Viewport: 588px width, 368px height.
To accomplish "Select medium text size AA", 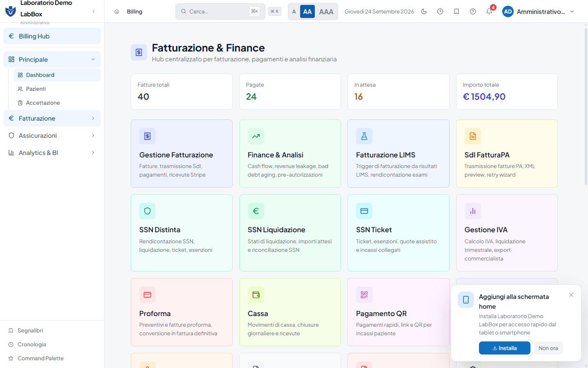I will 307,11.
